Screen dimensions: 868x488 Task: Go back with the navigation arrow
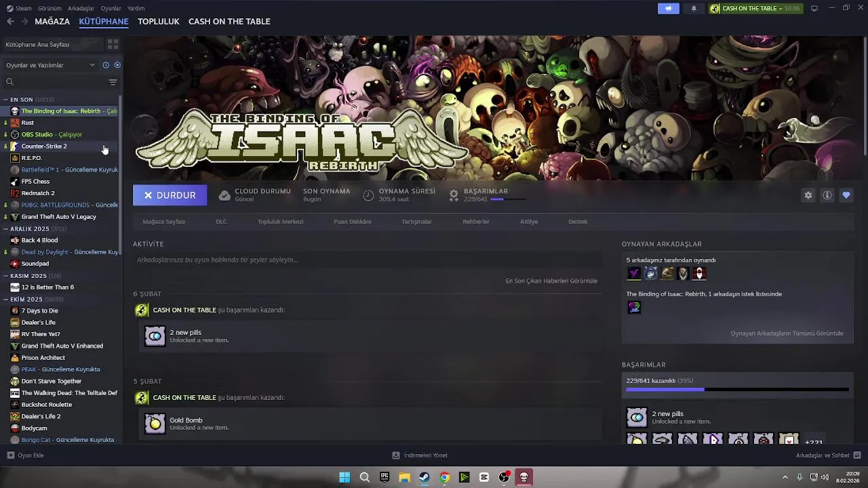pos(10,22)
